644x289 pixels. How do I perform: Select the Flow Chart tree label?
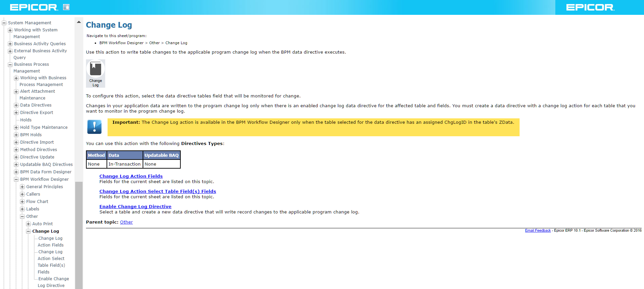[x=37, y=202]
